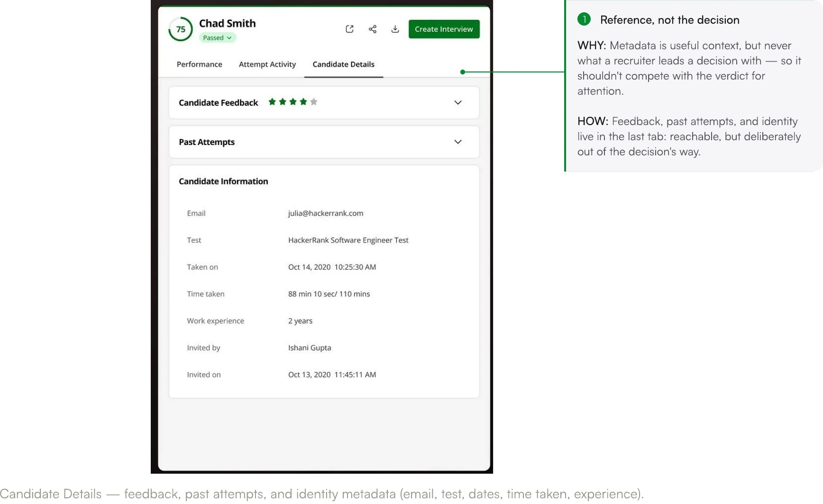Click HackerRank Software Engineer Test value
Screen dimensions: 823x504
pyautogui.click(x=348, y=240)
